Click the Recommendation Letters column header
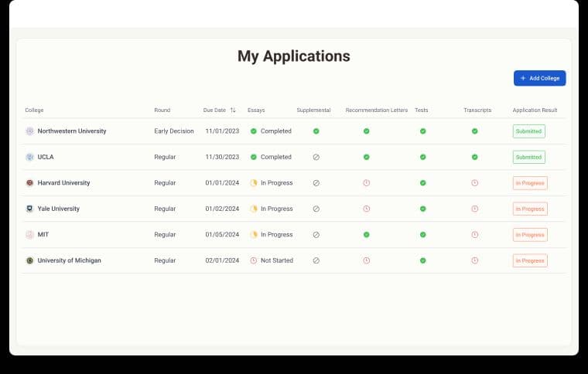Viewport: 588px width, 374px height. click(x=377, y=110)
